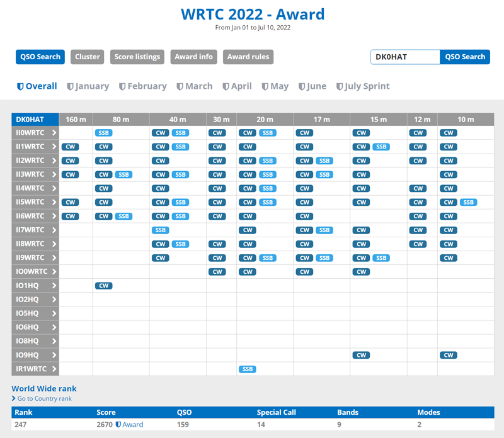Click the SSB badge for II8WRTC on 40 m
Viewport: 504px width, 438px height.
click(x=180, y=244)
